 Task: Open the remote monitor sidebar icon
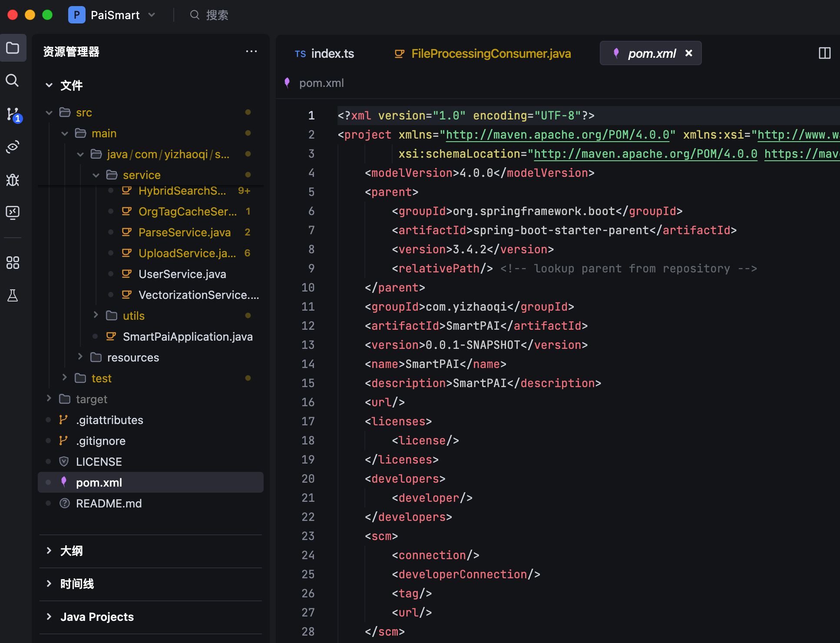pos(13,212)
